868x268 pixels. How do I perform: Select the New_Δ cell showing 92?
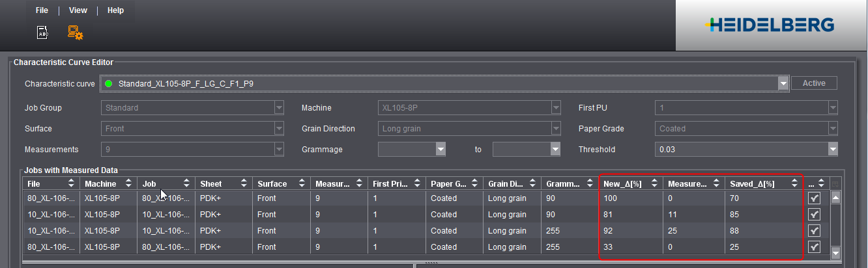(x=631, y=231)
